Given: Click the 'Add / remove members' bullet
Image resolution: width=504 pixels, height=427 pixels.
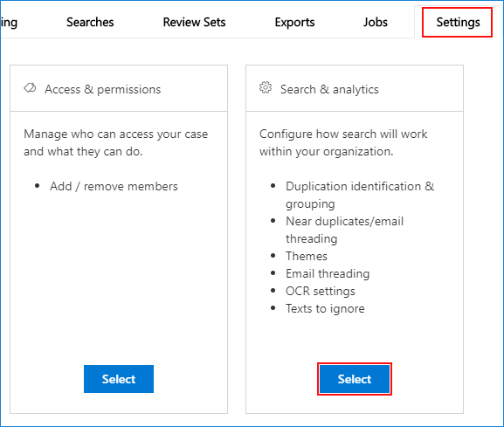Looking at the screenshot, I should pos(114,186).
